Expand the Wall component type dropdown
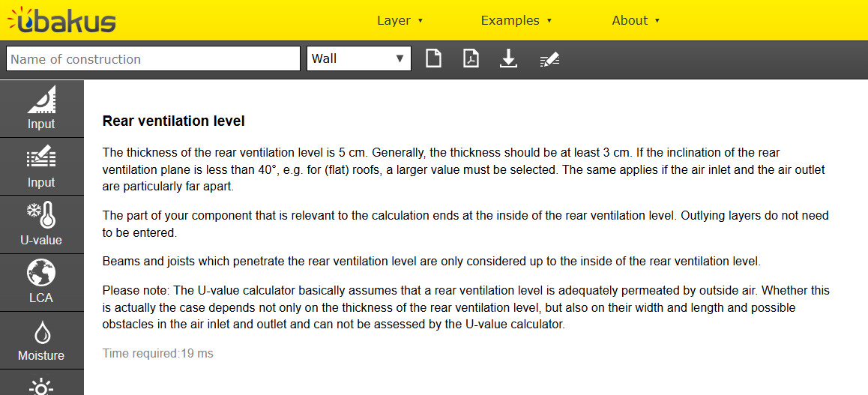This screenshot has width=868, height=395. pyautogui.click(x=359, y=58)
